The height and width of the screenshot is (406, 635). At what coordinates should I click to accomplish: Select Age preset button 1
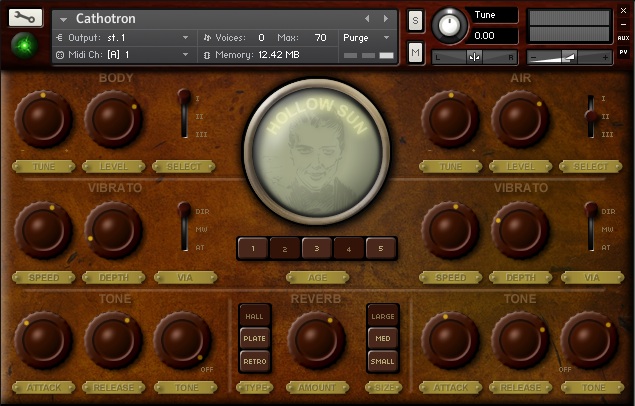pyautogui.click(x=253, y=248)
